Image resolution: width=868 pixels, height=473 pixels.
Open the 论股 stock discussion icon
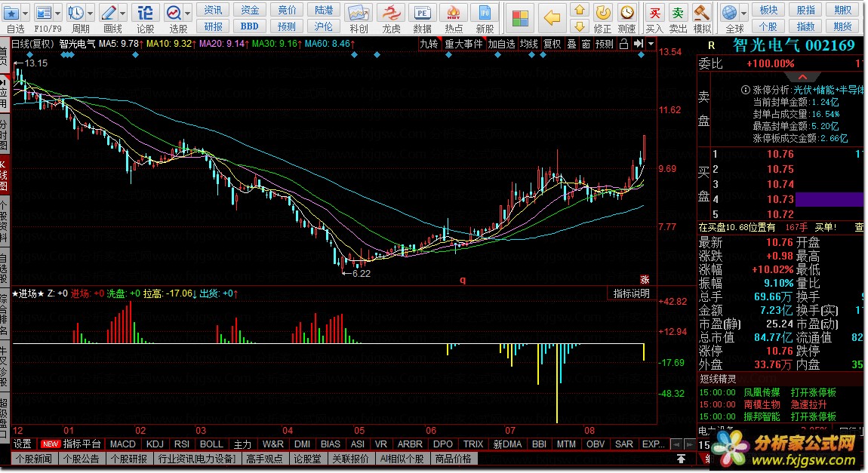tap(145, 12)
